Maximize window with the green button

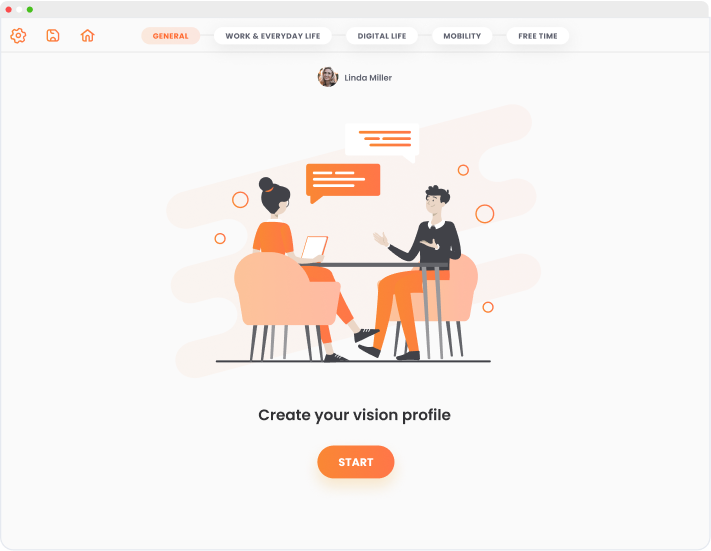[30, 10]
